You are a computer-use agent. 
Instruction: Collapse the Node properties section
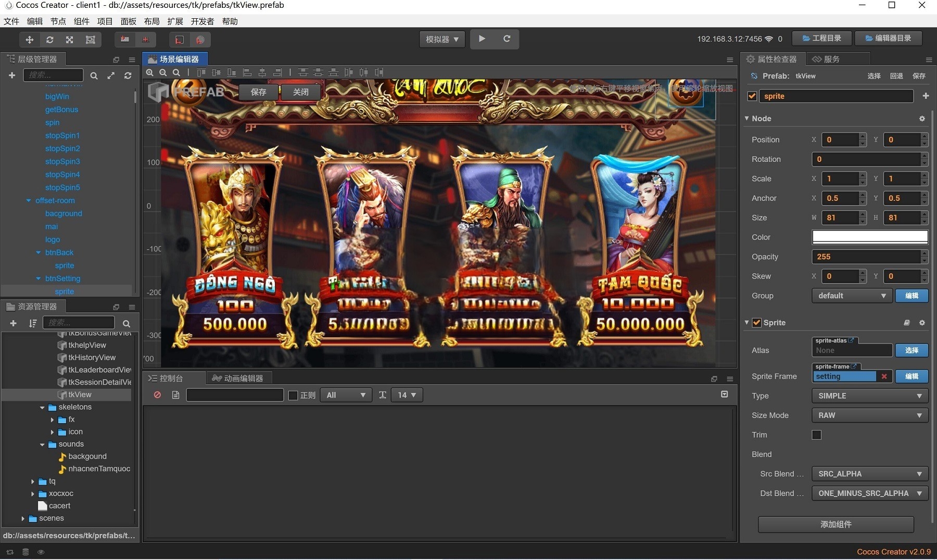pos(746,119)
